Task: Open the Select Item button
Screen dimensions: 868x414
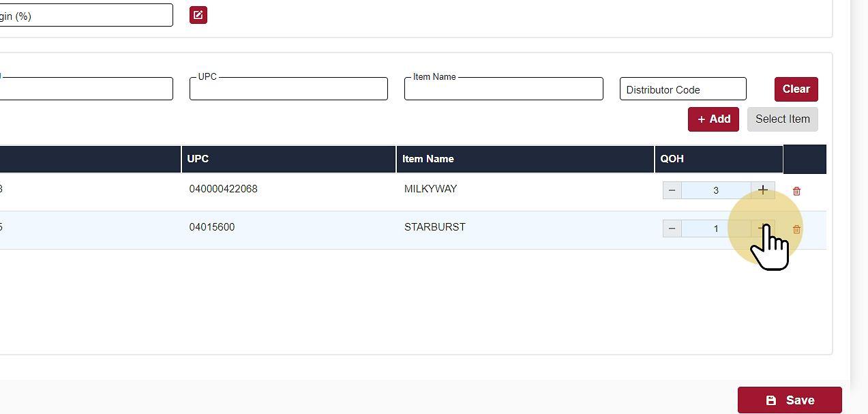Action: click(x=782, y=119)
